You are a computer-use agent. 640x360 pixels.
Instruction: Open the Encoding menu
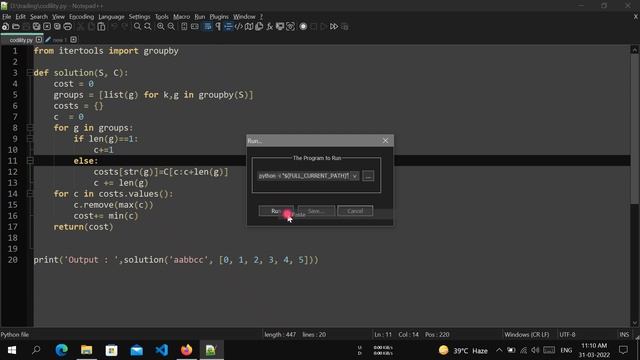point(81,17)
